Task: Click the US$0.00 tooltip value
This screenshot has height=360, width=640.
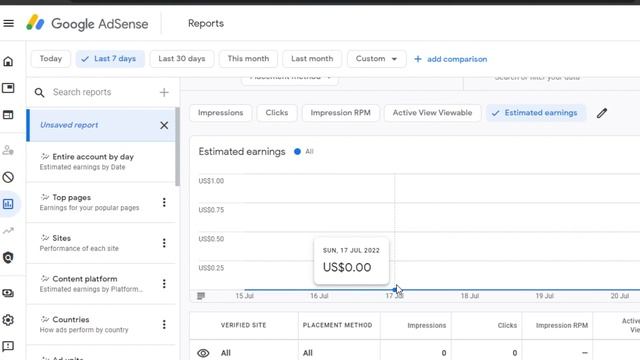Action: 347,267
